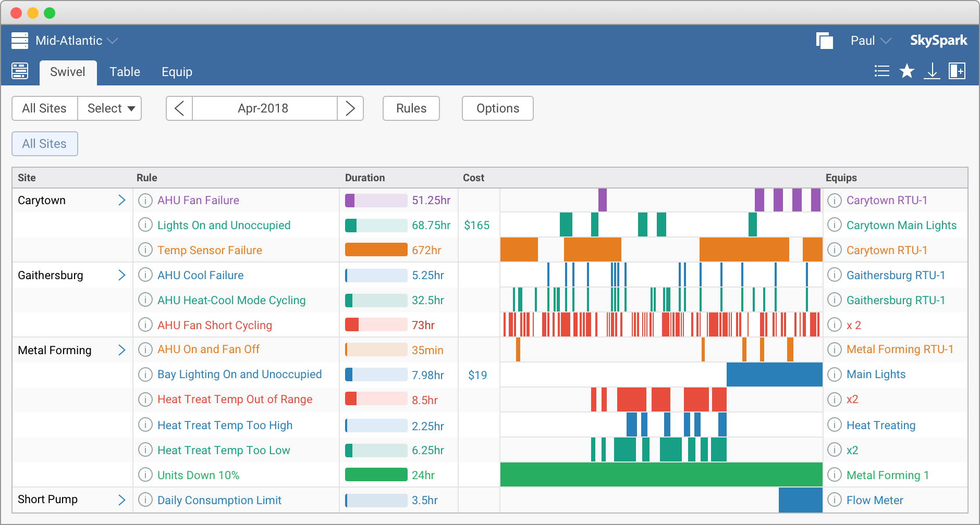Switch to the Equip tab
Viewport: 980px width, 525px height.
tap(177, 72)
